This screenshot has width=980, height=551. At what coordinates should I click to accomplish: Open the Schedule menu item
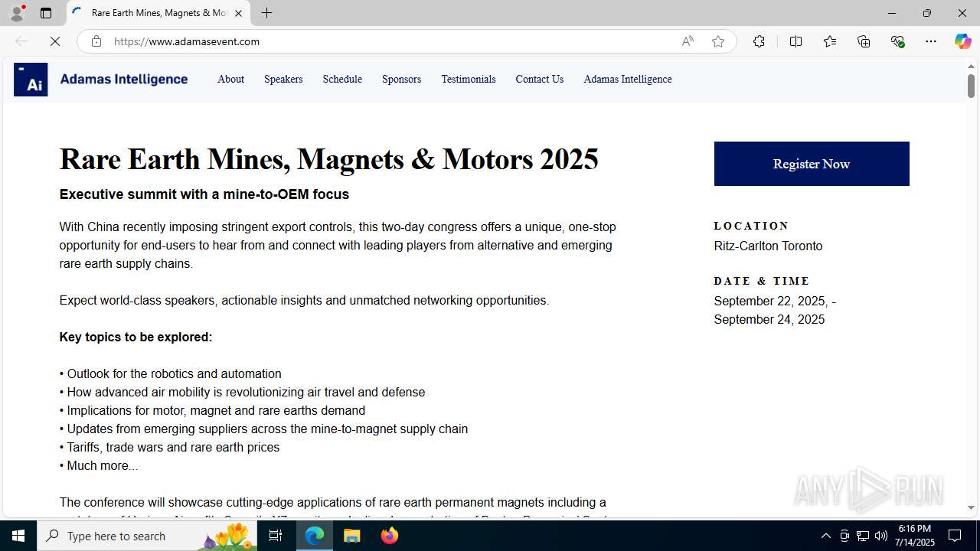tap(342, 79)
